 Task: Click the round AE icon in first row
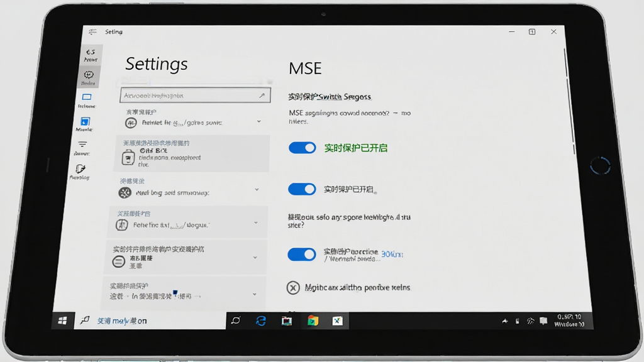click(131, 123)
